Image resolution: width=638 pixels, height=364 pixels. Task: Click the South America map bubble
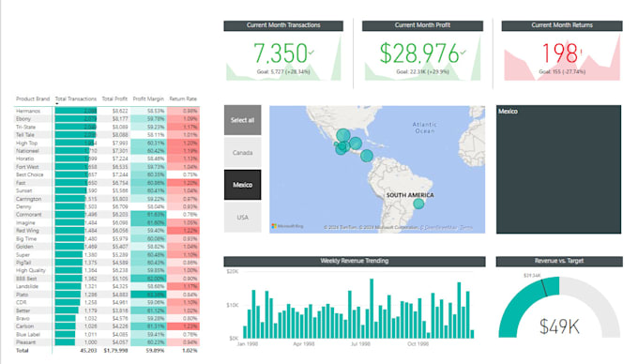(418, 204)
